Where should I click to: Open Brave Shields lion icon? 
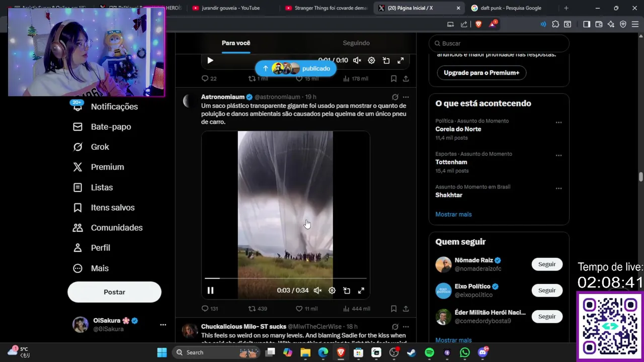pos(478,24)
